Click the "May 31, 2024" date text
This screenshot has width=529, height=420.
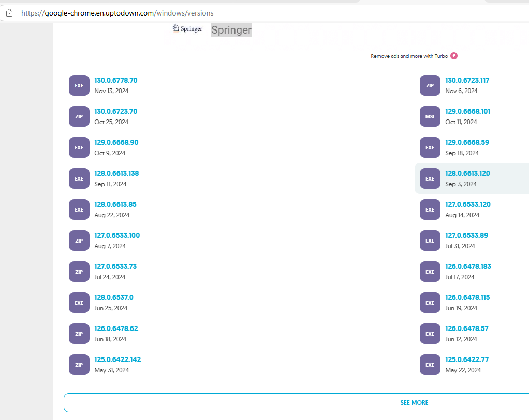(112, 370)
